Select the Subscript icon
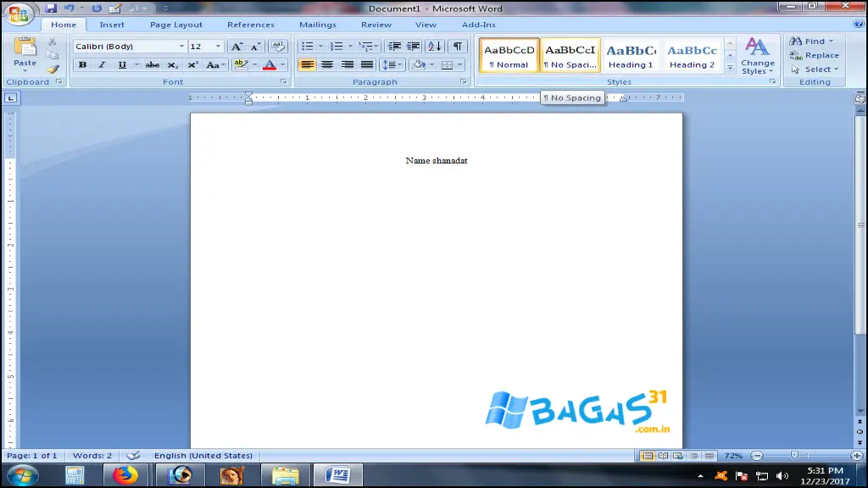The height and width of the screenshot is (488, 868). tap(172, 64)
